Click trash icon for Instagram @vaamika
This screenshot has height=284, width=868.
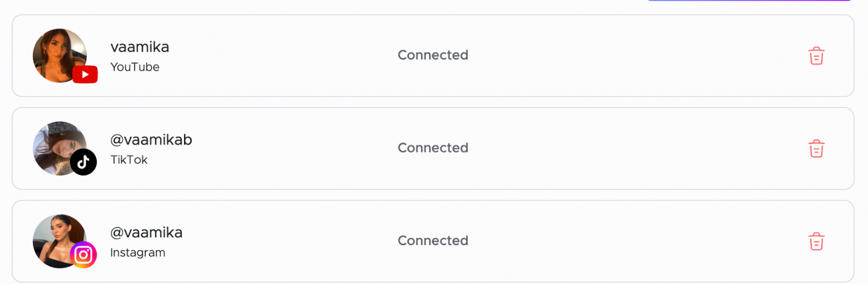(x=817, y=241)
